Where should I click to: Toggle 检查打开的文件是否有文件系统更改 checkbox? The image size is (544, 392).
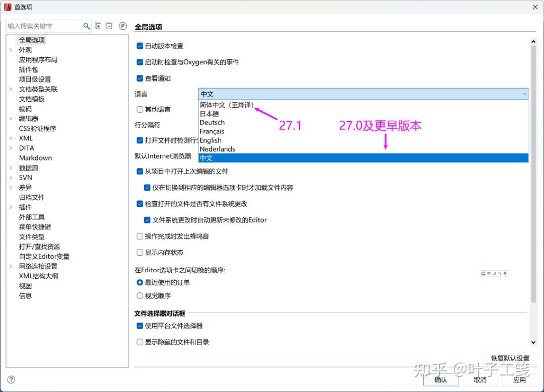coord(140,204)
